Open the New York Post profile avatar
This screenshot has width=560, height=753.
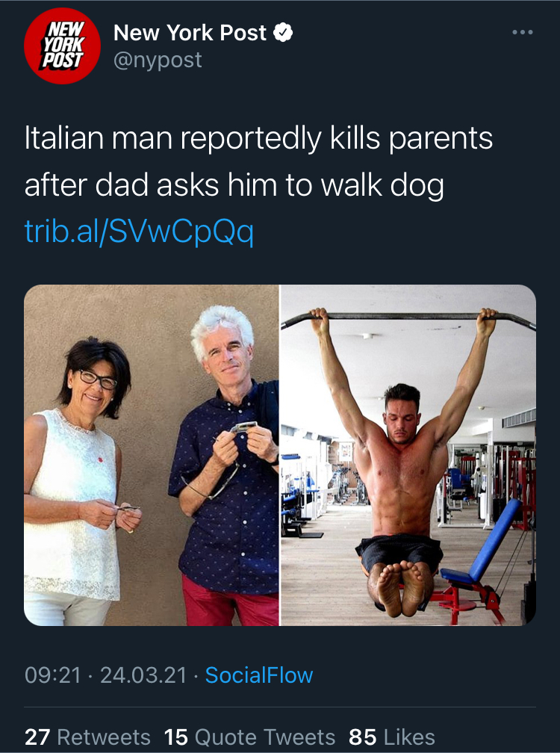(63, 46)
